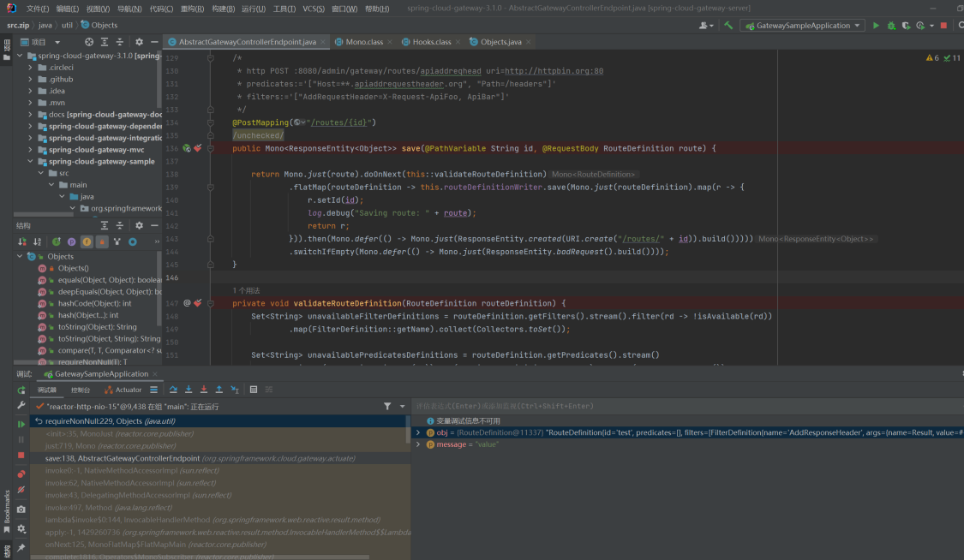
Task: Start debugging with the bug icon
Action: 891,25
